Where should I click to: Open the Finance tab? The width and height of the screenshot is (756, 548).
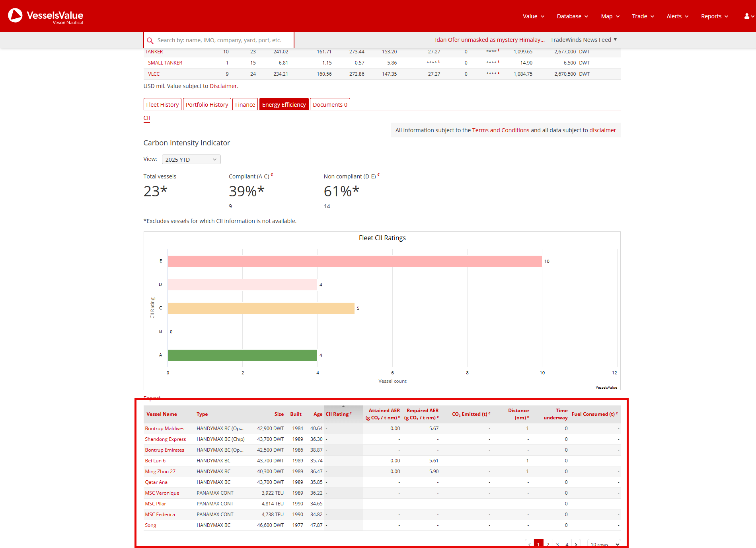[x=245, y=105]
